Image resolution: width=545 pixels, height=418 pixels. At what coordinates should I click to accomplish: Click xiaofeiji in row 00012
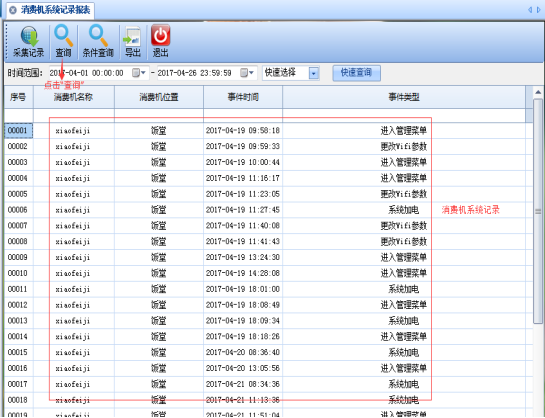[73, 305]
